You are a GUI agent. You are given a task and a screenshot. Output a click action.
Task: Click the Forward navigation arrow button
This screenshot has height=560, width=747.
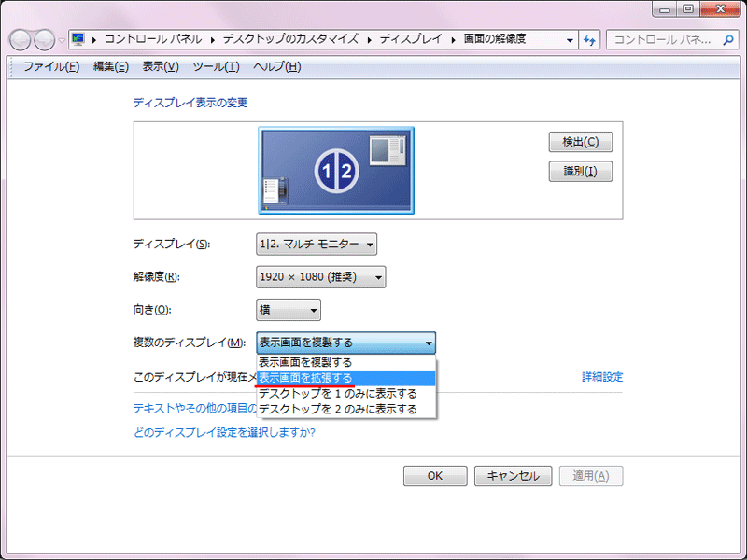coord(45,40)
